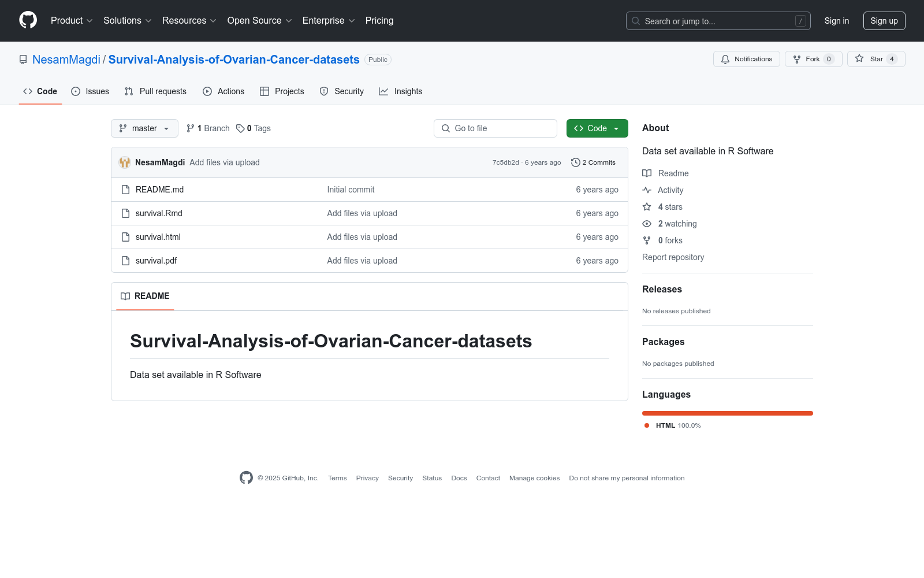Click the Privacy footer link
Screen dimensions: 924x578
[x=367, y=478]
